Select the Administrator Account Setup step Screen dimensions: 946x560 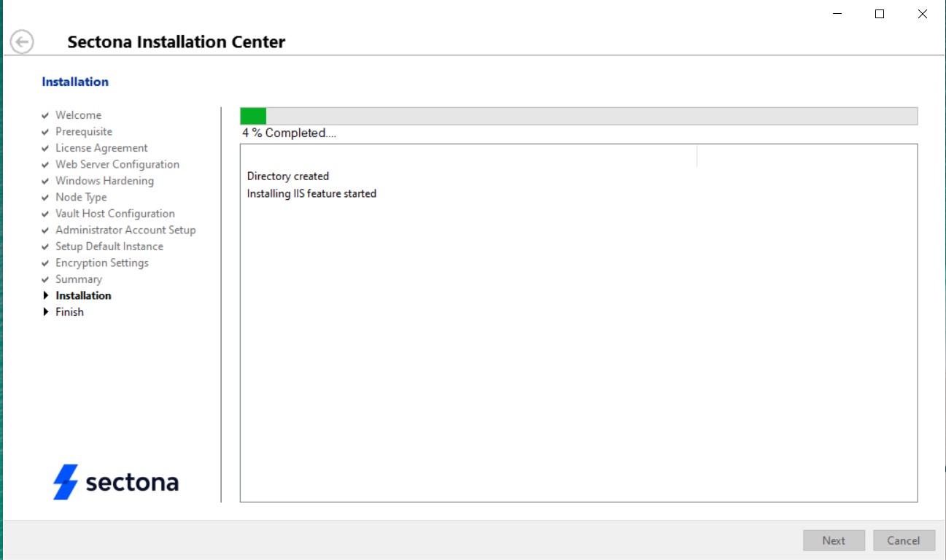pos(125,230)
